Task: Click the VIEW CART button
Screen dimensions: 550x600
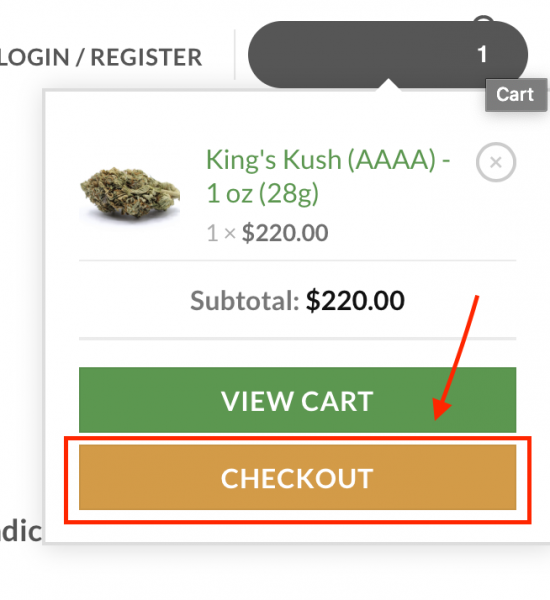Action: pyautogui.click(x=297, y=400)
